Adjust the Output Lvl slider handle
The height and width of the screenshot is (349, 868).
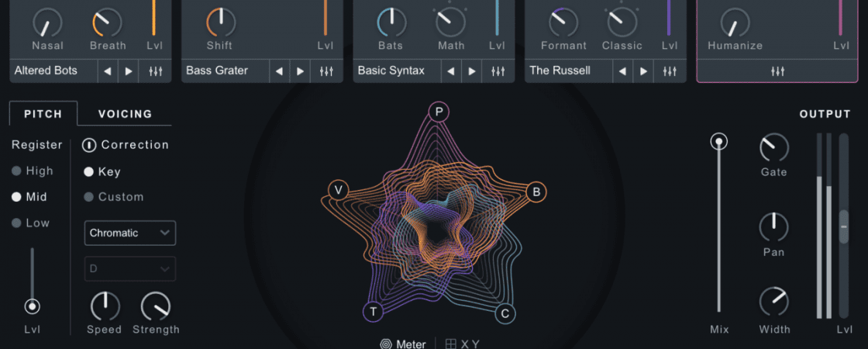point(844,226)
